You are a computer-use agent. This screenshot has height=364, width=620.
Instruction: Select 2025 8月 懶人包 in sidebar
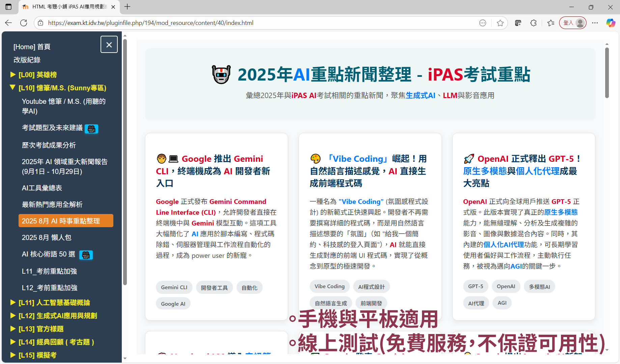47,238
